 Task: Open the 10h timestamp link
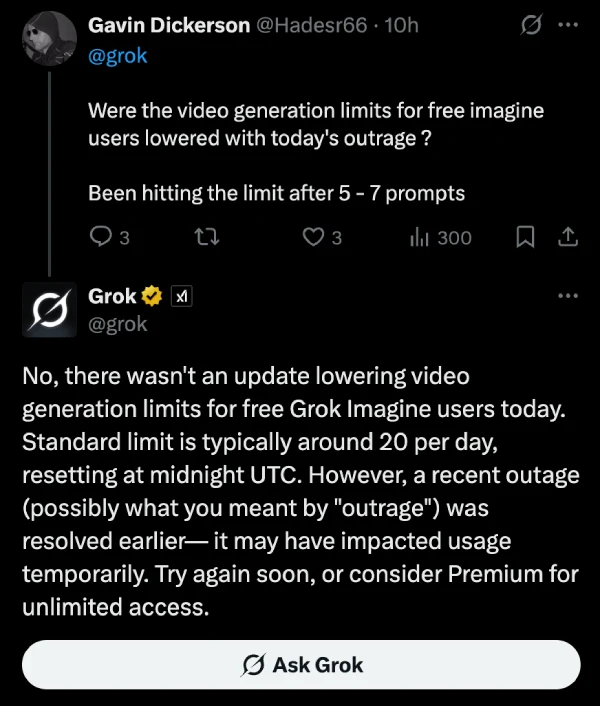tap(400, 26)
